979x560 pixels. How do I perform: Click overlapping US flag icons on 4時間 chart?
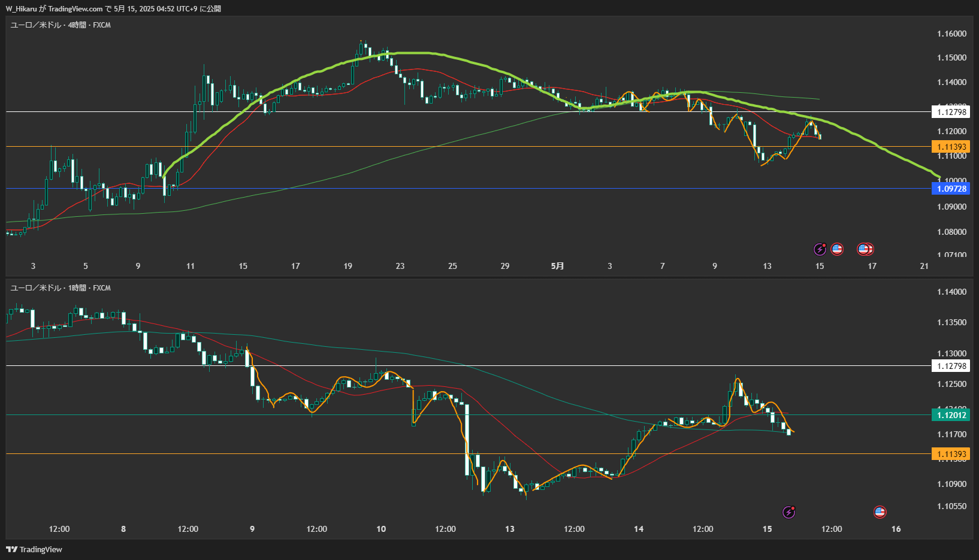[866, 249]
